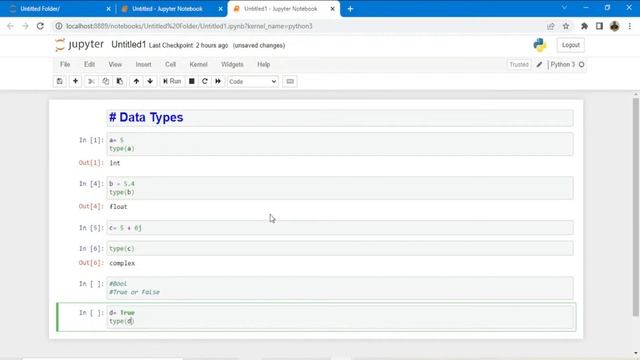Reload the page

coord(40,26)
